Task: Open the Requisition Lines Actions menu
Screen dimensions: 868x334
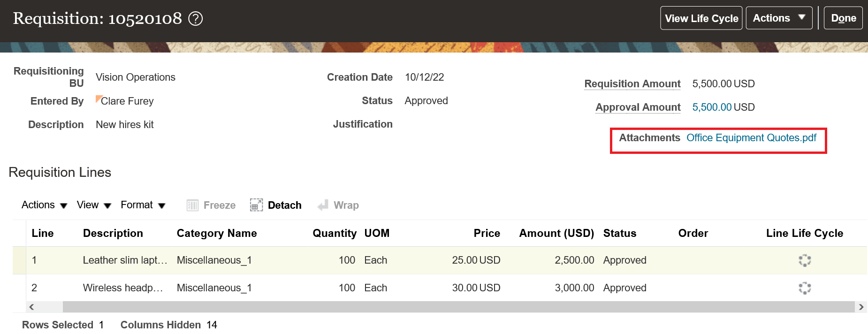Action: (44, 205)
